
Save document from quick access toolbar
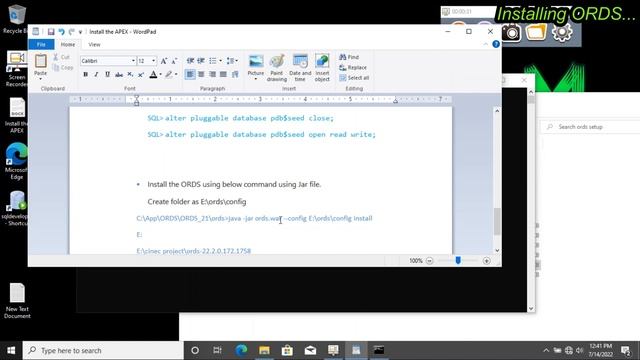tap(51, 31)
